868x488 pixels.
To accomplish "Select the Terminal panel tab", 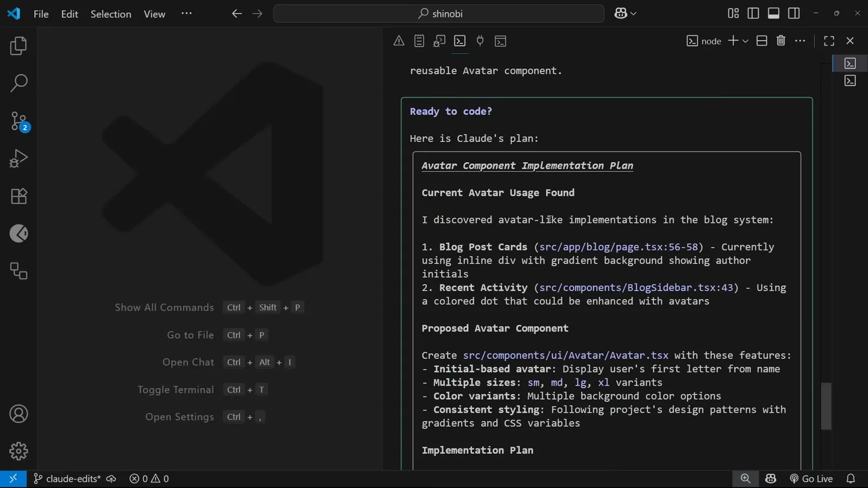I will (x=459, y=41).
